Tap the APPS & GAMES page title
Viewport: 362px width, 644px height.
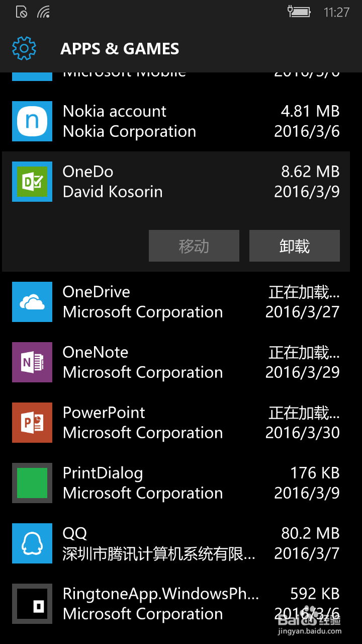120,49
